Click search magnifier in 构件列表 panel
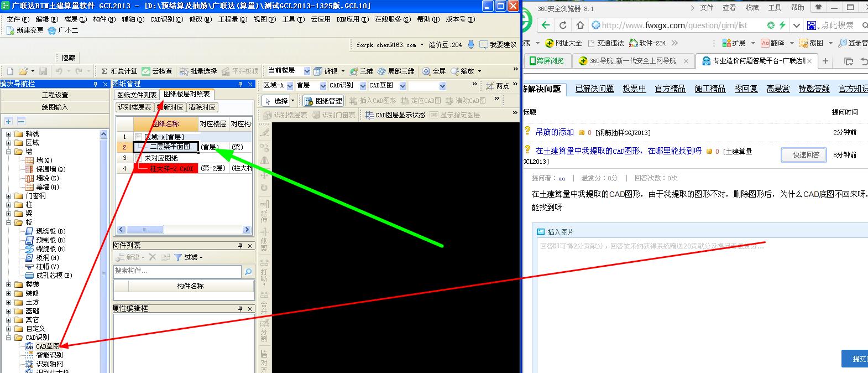 pyautogui.click(x=248, y=271)
